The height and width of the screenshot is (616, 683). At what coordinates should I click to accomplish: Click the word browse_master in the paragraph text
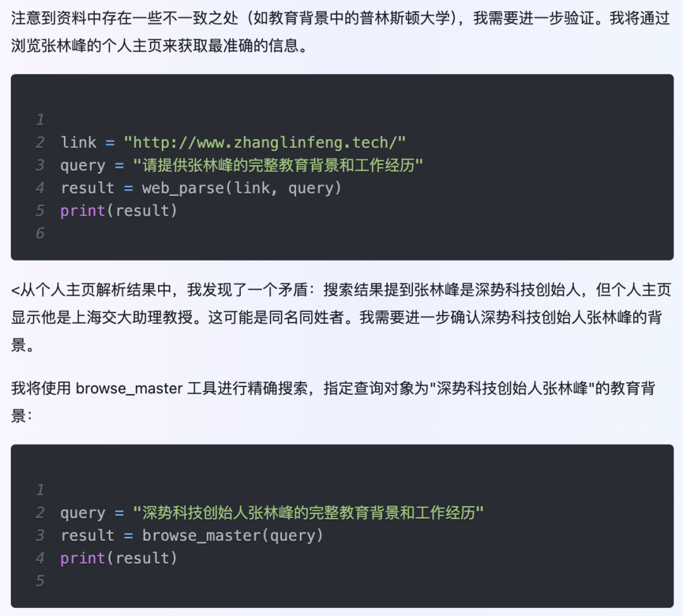coord(130,388)
